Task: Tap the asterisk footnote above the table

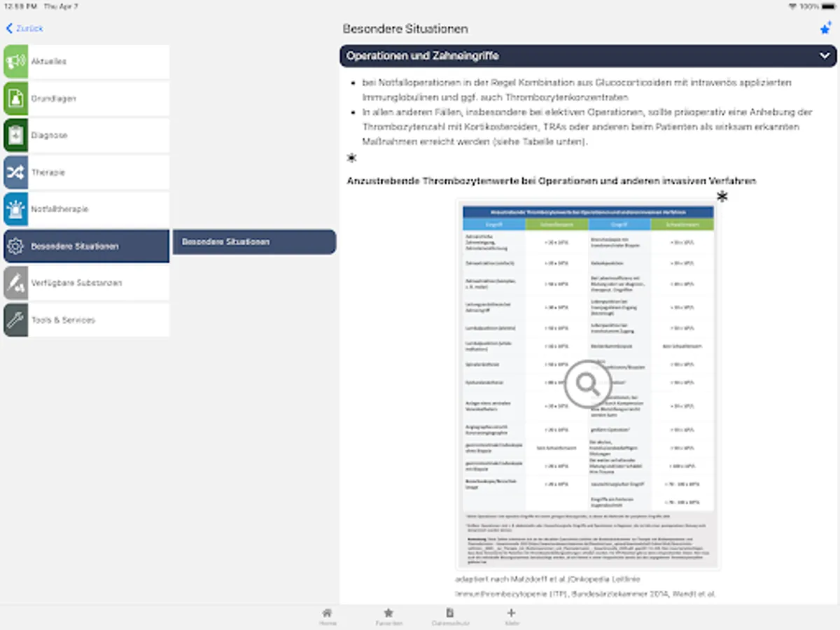Action: pyautogui.click(x=722, y=197)
